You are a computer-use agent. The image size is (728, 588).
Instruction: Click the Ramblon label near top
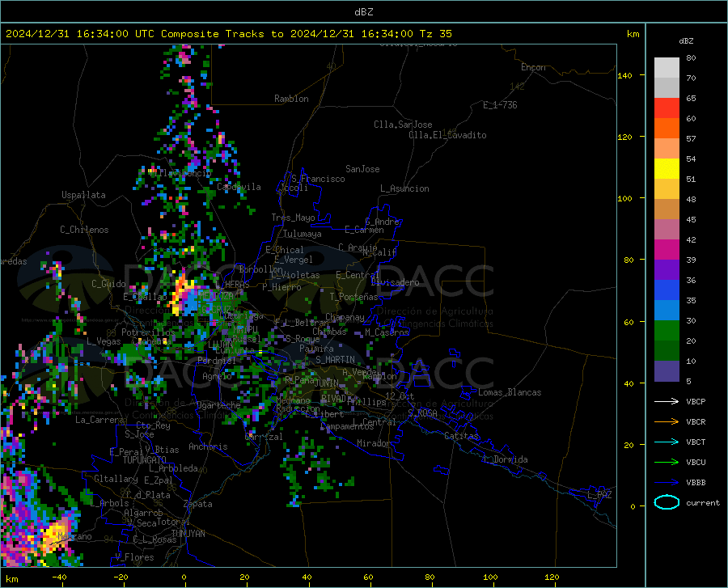coord(291,99)
